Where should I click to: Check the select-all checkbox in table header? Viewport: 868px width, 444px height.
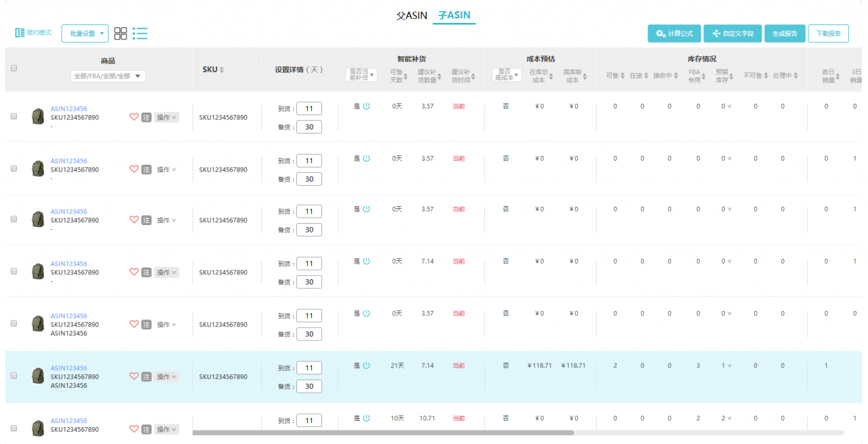[14, 68]
